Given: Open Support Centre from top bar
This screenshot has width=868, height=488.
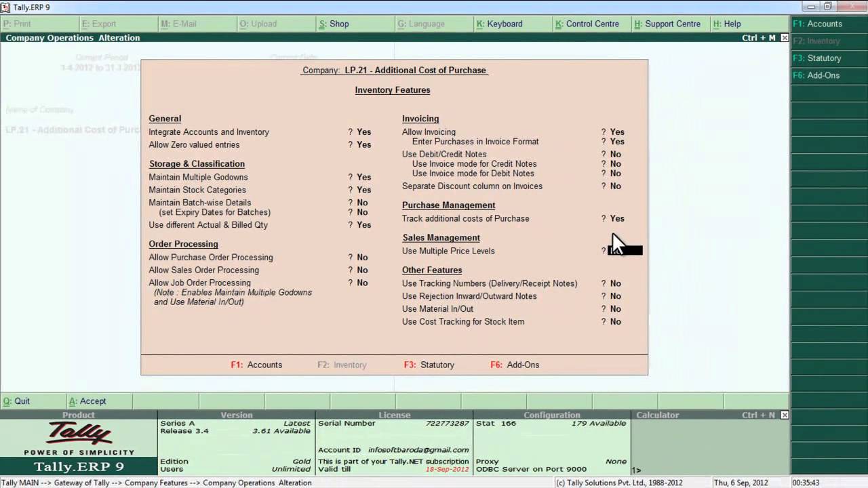Looking at the screenshot, I should click(669, 24).
